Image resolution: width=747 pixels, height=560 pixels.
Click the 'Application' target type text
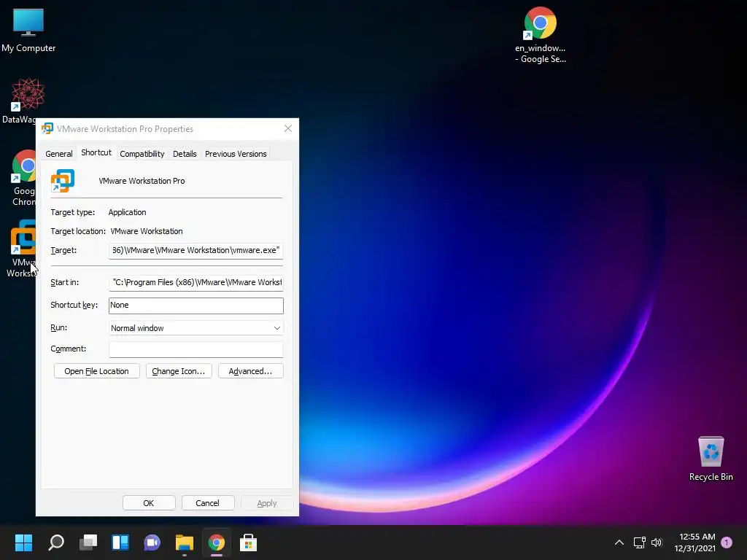coord(127,212)
